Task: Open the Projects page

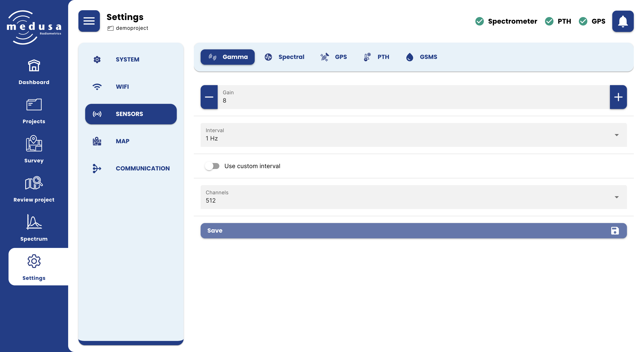Action: tap(34, 111)
